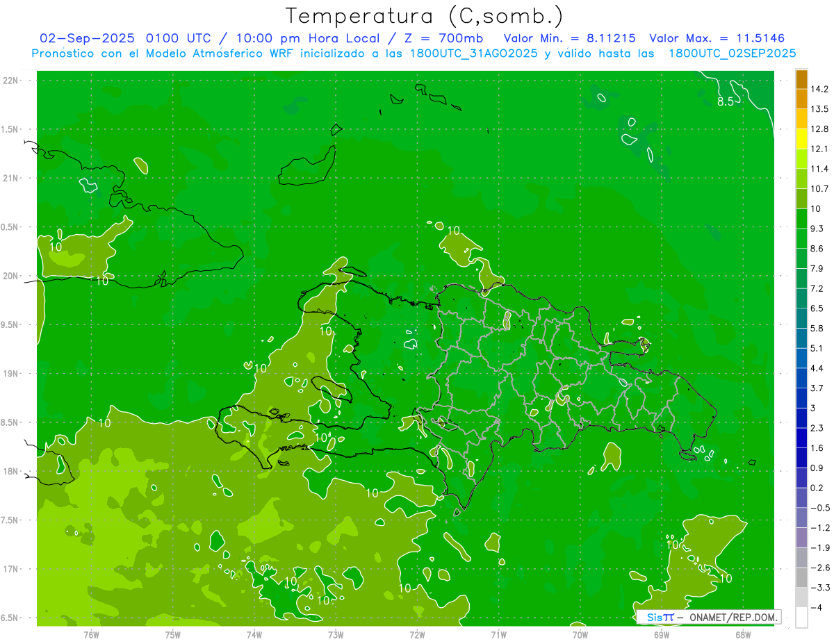The width and height of the screenshot is (834, 644).
Task: Click the '73W' longitude axis label
Action: [336, 635]
